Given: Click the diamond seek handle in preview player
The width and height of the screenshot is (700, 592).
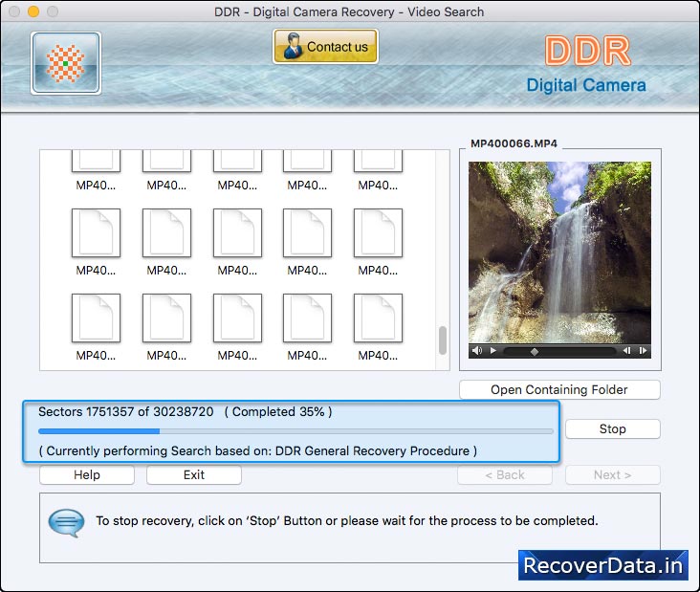Looking at the screenshot, I should [534, 352].
